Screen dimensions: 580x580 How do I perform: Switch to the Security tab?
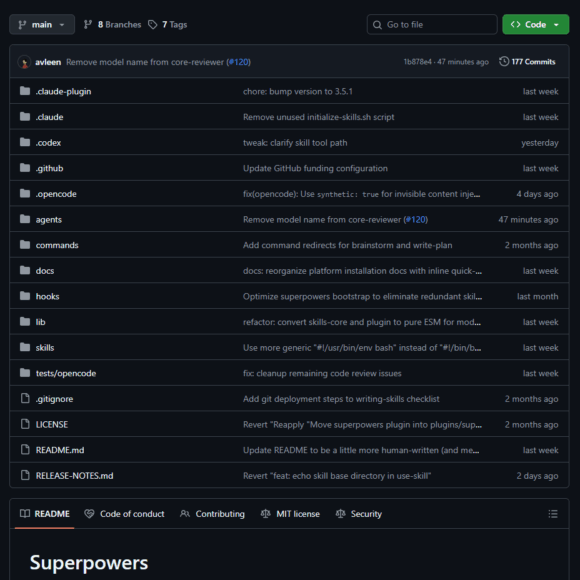358,514
